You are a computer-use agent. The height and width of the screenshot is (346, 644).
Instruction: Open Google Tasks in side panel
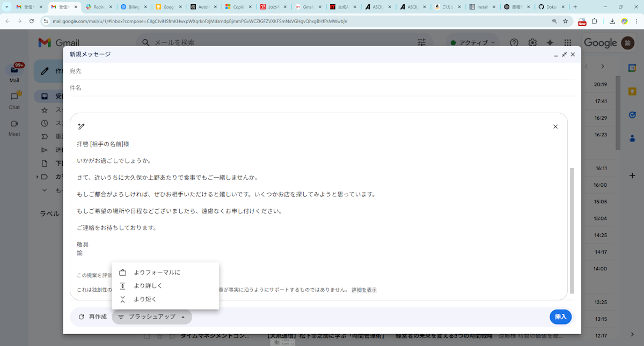tap(632, 114)
